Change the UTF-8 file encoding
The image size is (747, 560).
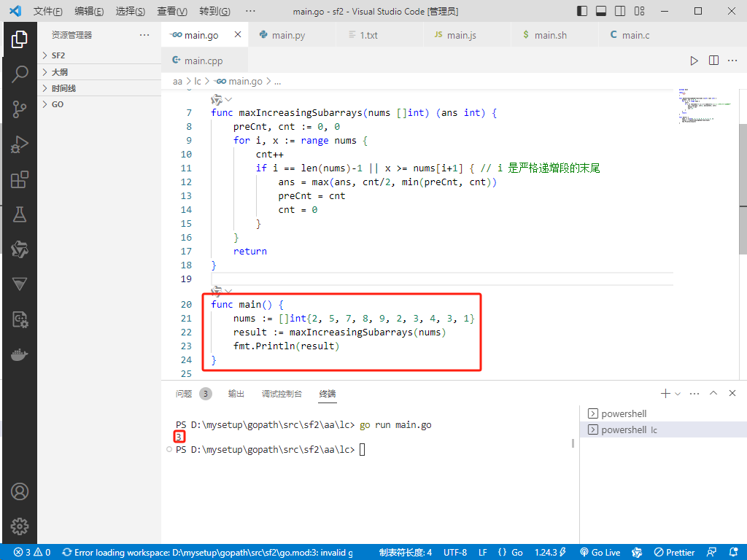coord(455,553)
